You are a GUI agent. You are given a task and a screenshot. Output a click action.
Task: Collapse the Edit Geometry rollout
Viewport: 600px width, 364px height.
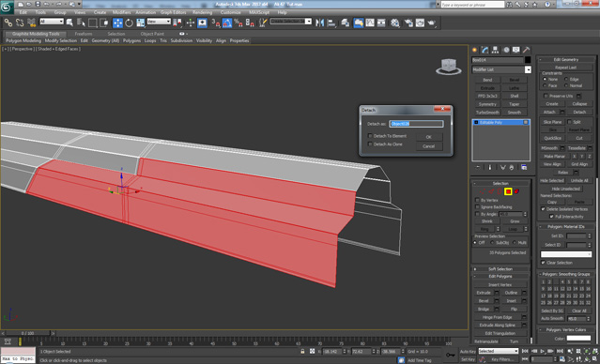[x=566, y=59]
